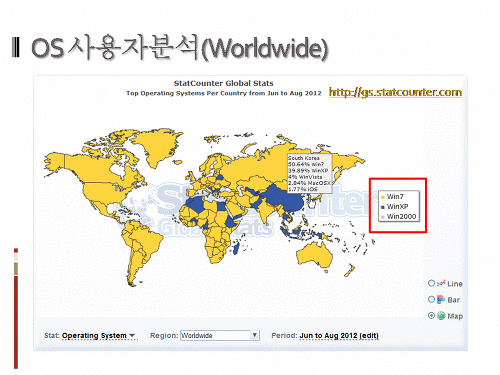The height and width of the screenshot is (375, 500).
Task: Open the Region Worldwide combo box arrow
Action: (x=254, y=335)
